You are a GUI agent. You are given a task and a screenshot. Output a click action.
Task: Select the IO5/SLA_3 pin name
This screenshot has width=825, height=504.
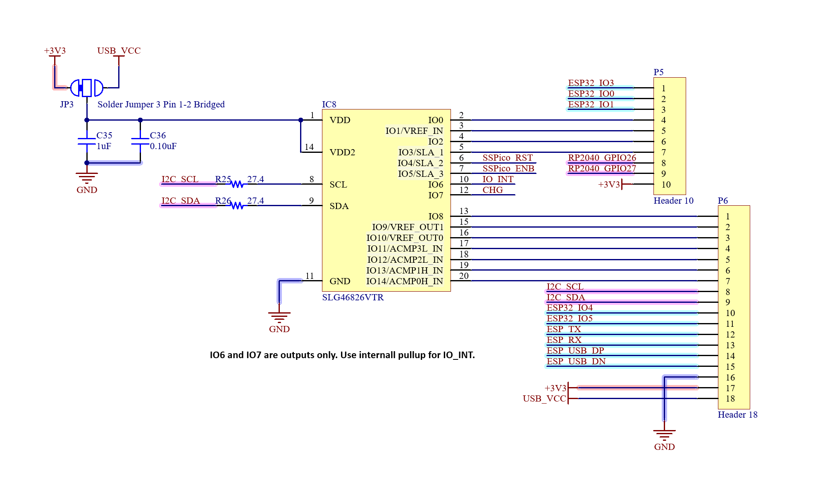coord(421,174)
